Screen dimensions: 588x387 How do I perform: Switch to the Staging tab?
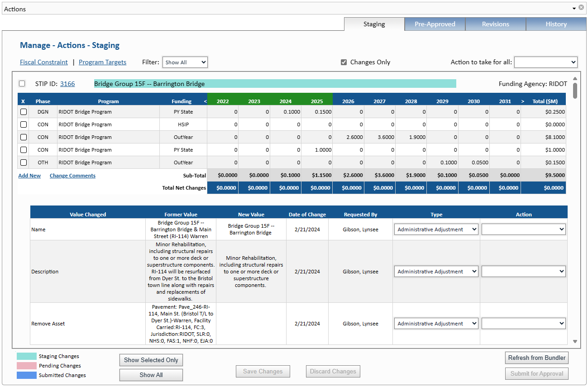[x=374, y=24]
